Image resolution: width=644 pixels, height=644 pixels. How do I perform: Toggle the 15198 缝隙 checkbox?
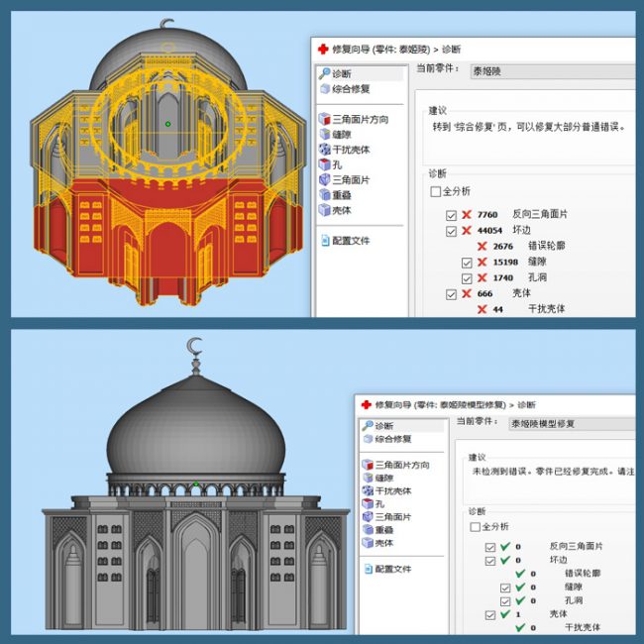[x=468, y=263]
